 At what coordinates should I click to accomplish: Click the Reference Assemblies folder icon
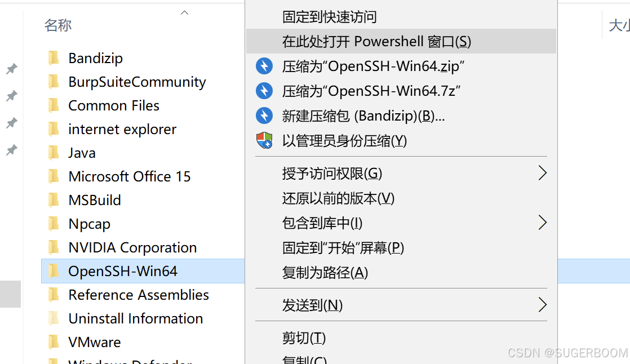click(54, 295)
